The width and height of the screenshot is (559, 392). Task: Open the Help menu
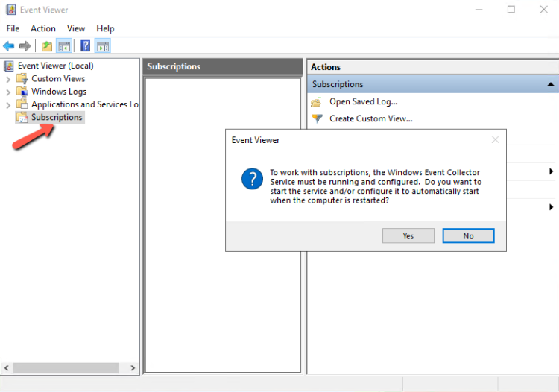point(105,28)
